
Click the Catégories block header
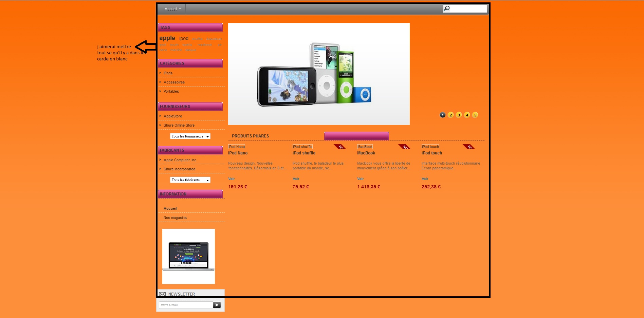pyautogui.click(x=190, y=63)
